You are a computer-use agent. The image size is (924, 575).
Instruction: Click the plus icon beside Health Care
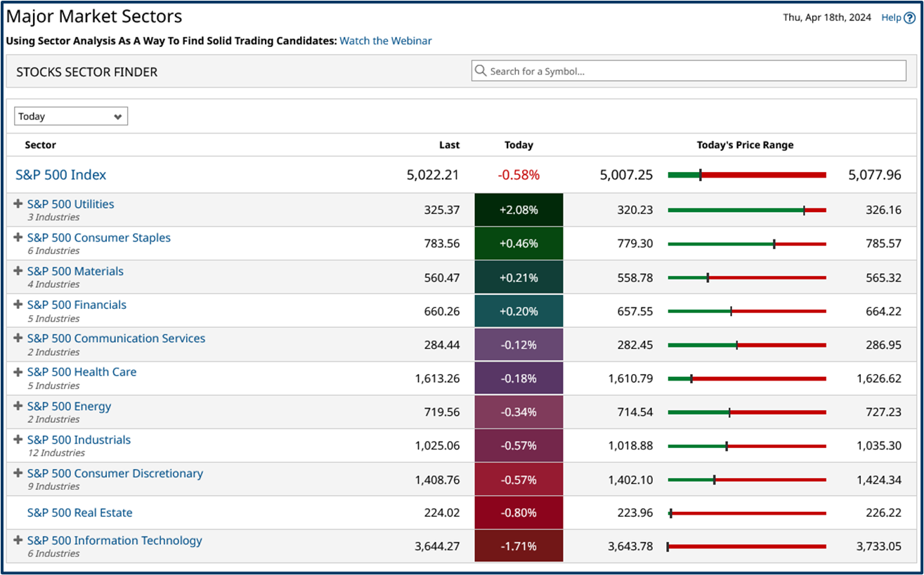coord(18,372)
